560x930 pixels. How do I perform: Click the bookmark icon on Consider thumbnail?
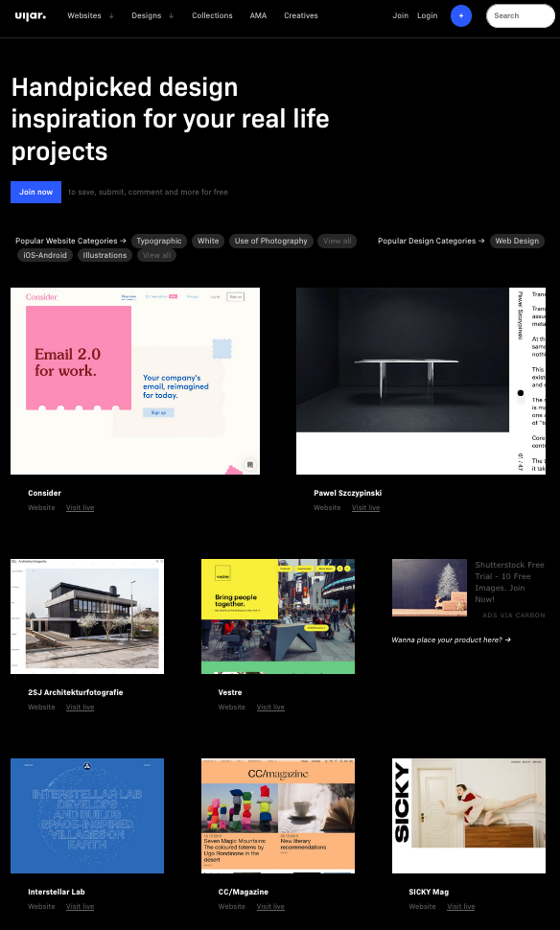pyautogui.click(x=249, y=464)
